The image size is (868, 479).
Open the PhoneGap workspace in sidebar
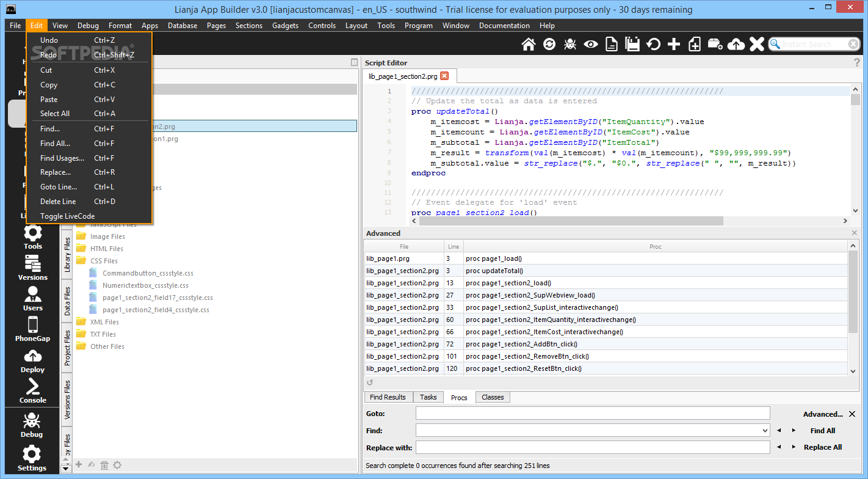(32, 329)
